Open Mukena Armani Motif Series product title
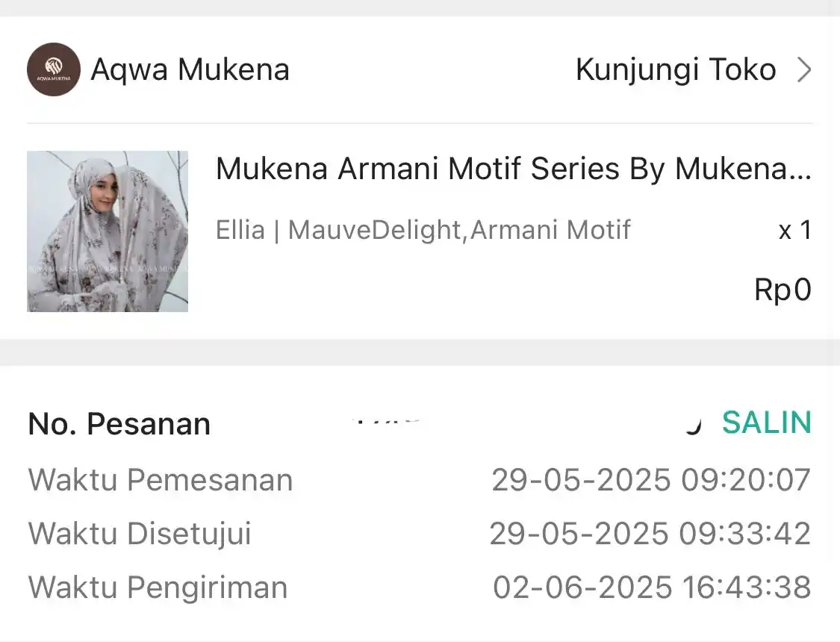 [x=514, y=169]
